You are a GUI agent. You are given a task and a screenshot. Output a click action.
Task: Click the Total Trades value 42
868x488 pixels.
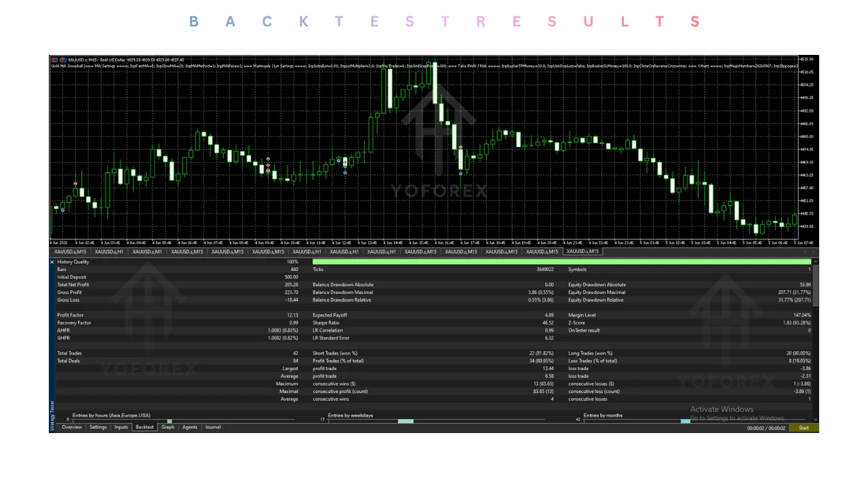coord(296,353)
